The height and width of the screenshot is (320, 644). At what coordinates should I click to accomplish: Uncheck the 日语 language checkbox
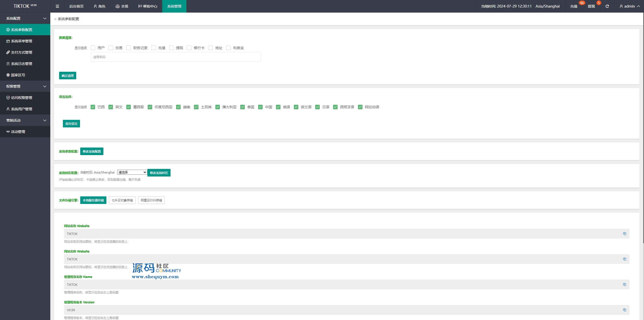pyautogui.click(x=317, y=107)
